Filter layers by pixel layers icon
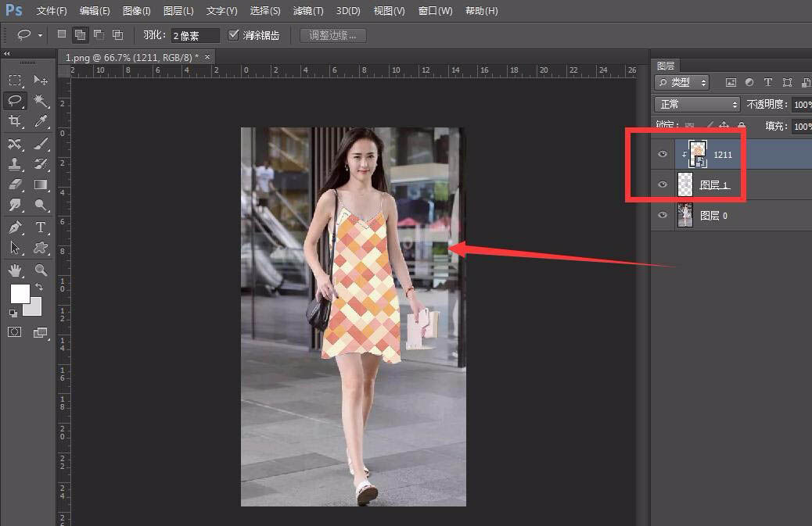The height and width of the screenshot is (526, 812). click(731, 82)
